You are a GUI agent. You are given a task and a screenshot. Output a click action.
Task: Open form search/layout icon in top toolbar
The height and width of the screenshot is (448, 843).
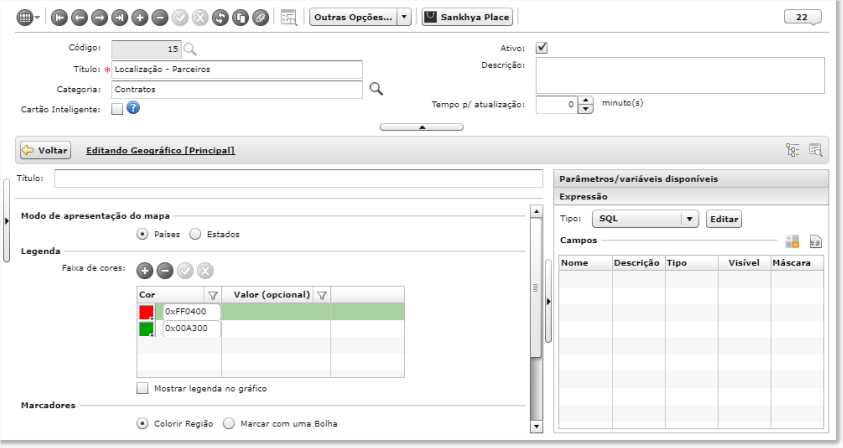pyautogui.click(x=289, y=17)
